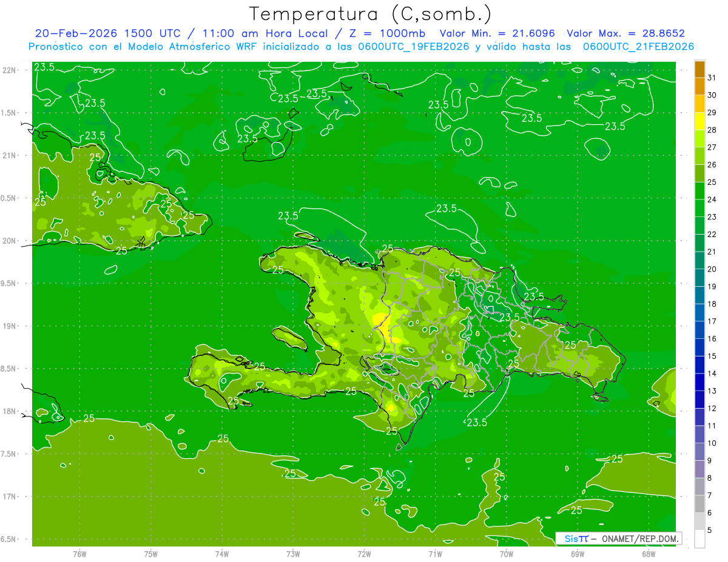Pick the dark orange swatch above 31 in legend

(699, 69)
